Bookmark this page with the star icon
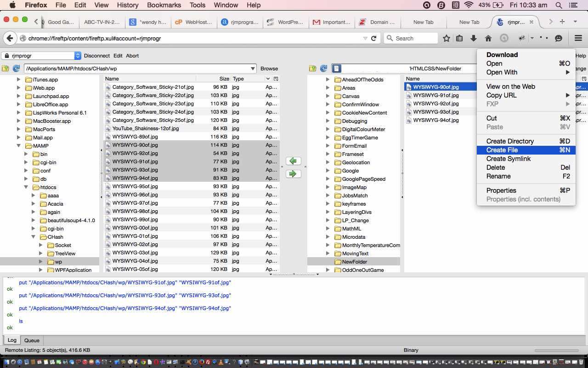Image resolution: width=588 pixels, height=368 pixels. [x=446, y=39]
